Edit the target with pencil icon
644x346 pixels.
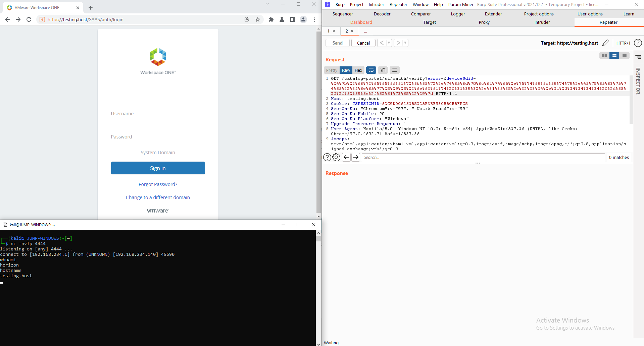pos(605,43)
